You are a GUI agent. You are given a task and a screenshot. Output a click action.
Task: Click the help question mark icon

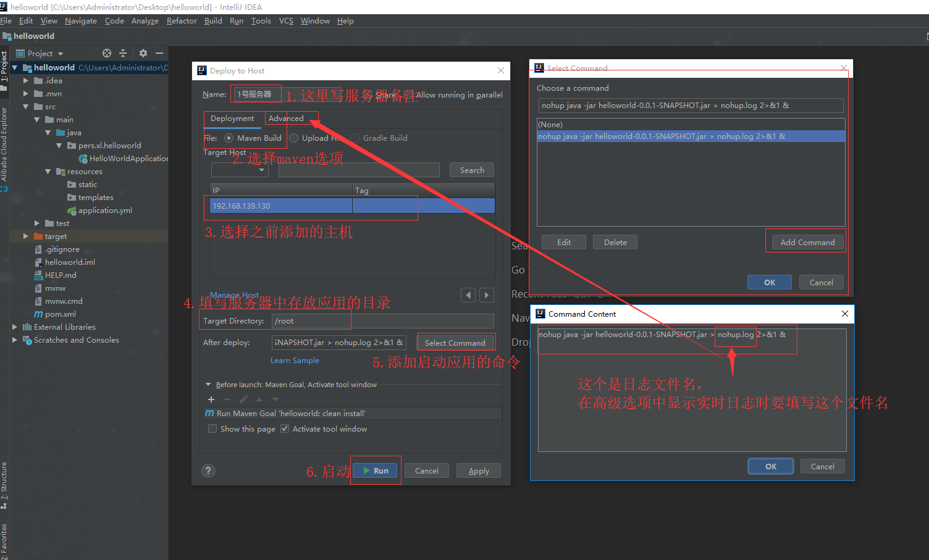click(209, 470)
